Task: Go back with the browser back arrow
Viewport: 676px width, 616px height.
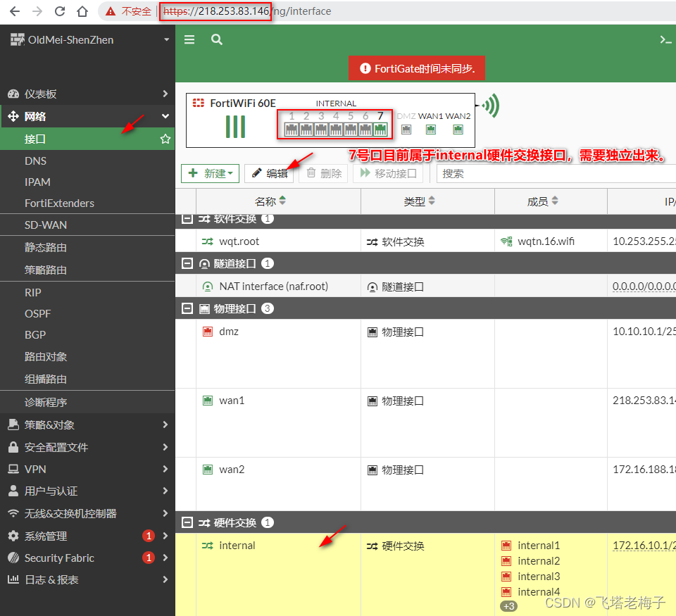Action: (x=15, y=11)
